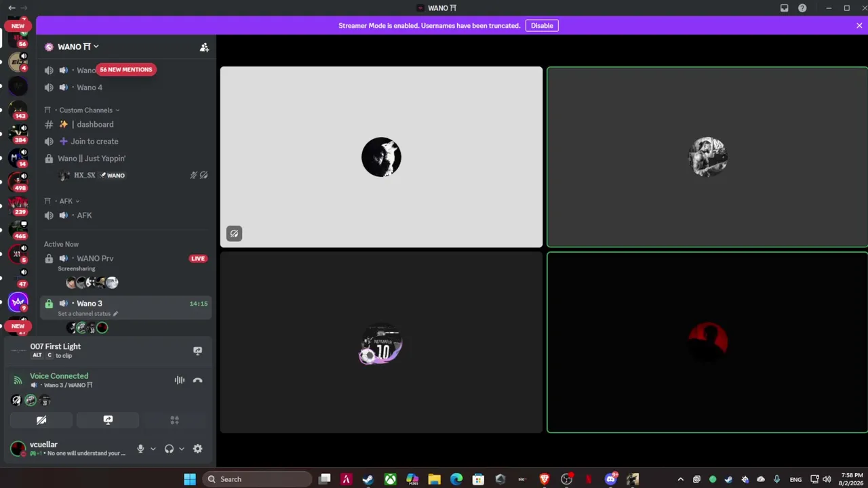Image resolution: width=868 pixels, height=488 pixels.
Task: Select the top-left light gray video tile
Action: pos(381,157)
